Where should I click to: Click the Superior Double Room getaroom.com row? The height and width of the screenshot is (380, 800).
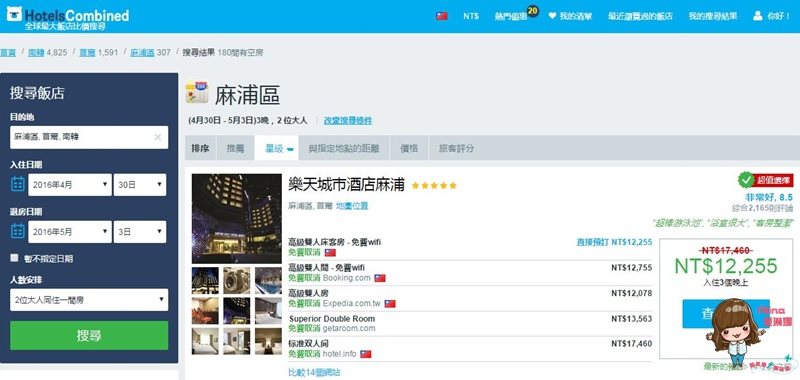coord(470,324)
